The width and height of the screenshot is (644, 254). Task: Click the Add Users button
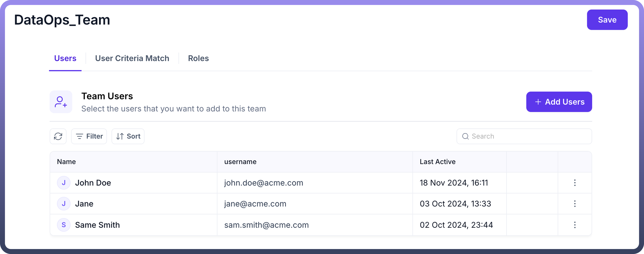tap(559, 102)
